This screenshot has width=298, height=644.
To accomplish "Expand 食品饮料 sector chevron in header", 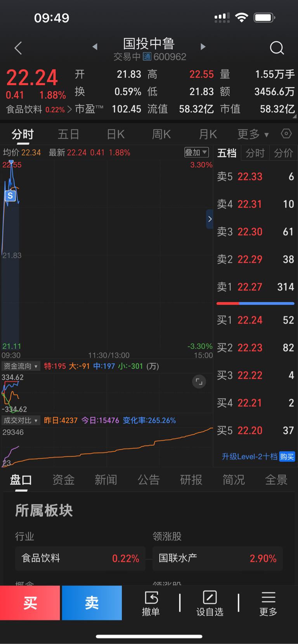I will (x=69, y=110).
